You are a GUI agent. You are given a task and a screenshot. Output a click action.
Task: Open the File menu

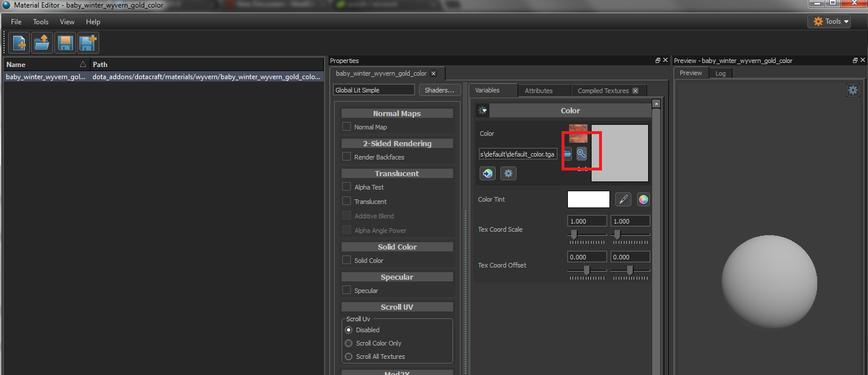coord(16,22)
